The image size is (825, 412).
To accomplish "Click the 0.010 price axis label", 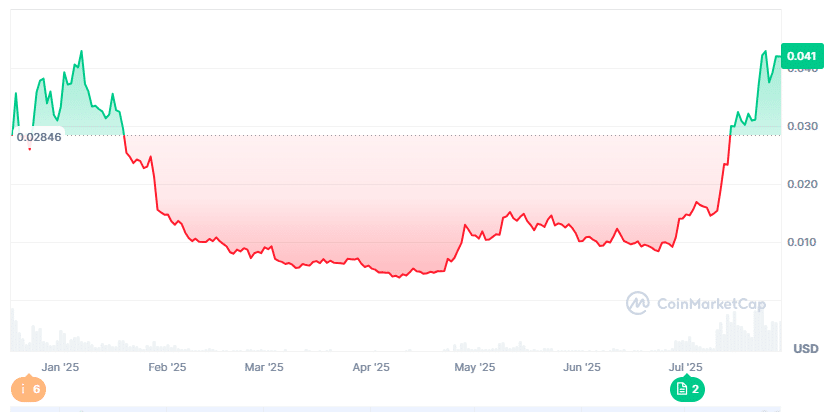I will point(803,242).
